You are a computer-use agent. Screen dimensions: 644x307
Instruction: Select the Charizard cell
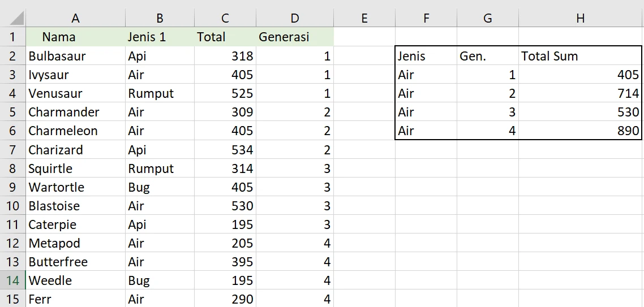pyautogui.click(x=76, y=150)
